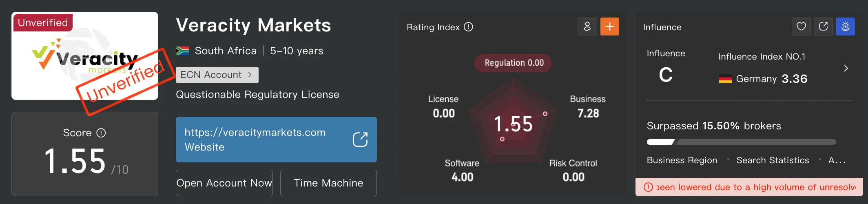
Task: Switch to Business Region tab
Action: click(682, 160)
